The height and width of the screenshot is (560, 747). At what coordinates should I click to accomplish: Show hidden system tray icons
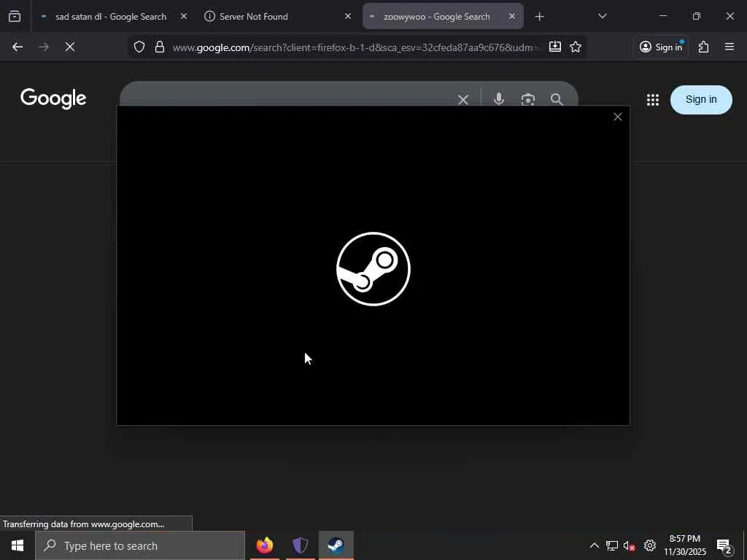coord(594,545)
